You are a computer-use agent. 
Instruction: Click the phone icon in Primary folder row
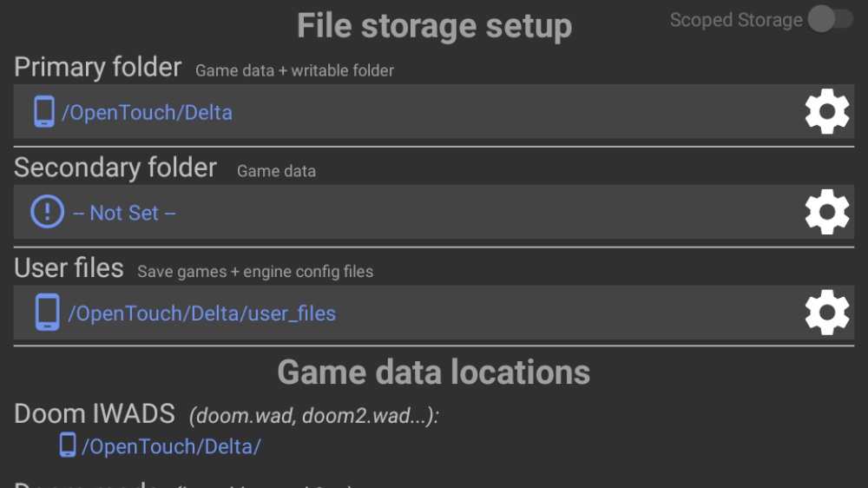pyautogui.click(x=44, y=111)
